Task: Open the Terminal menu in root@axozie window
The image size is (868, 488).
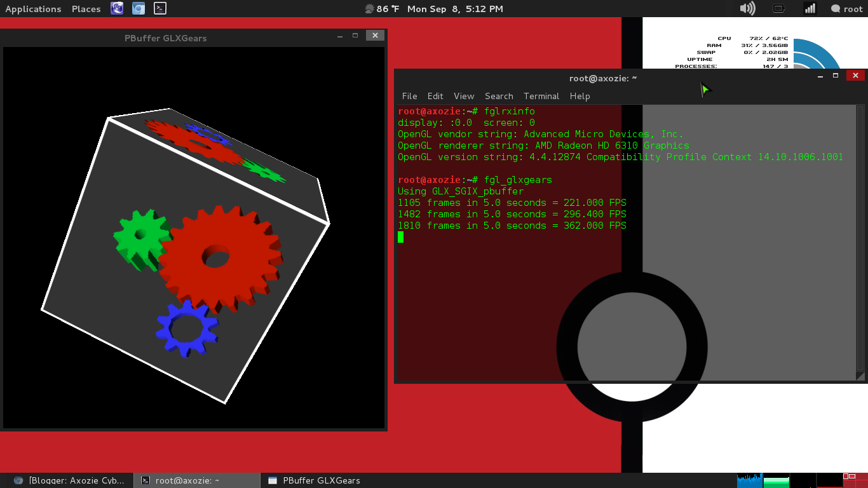Action: [541, 96]
